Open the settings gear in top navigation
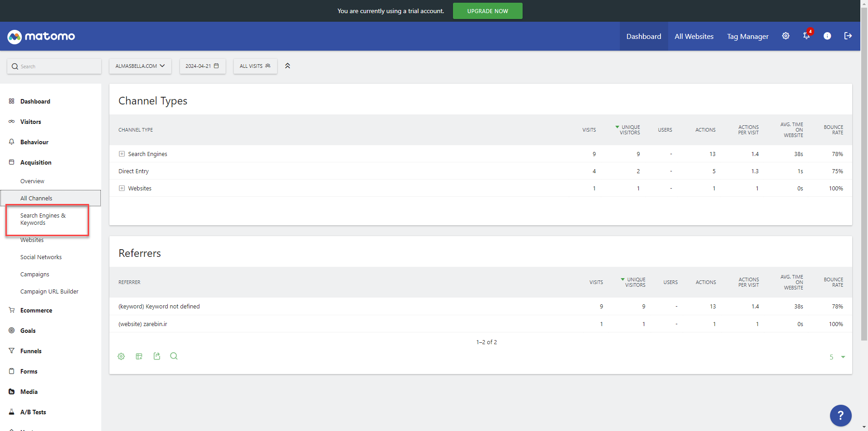 click(x=786, y=36)
